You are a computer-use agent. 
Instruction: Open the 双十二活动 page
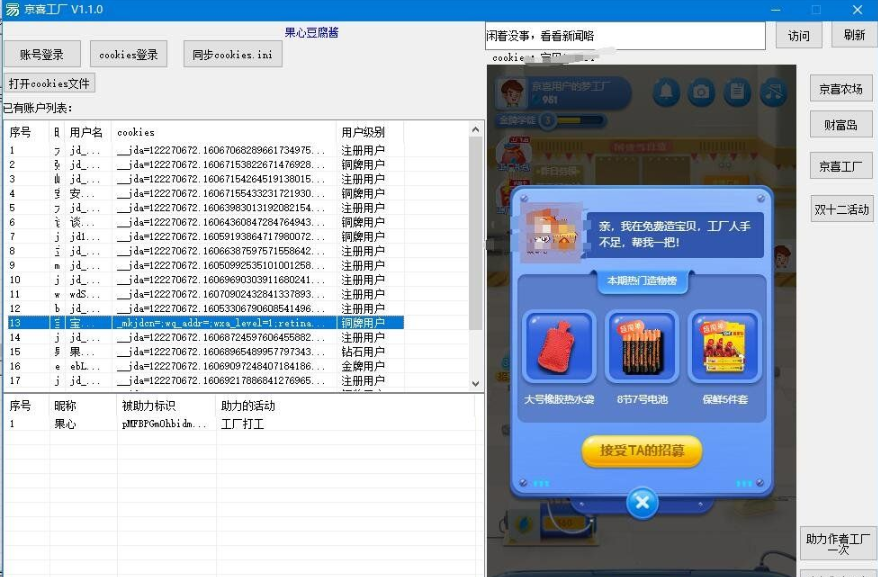841,209
